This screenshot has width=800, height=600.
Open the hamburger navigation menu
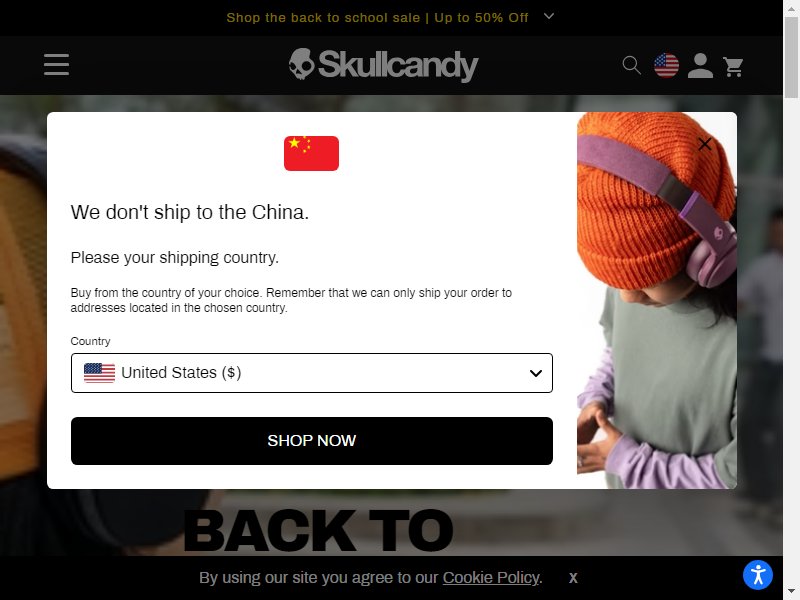click(x=57, y=64)
